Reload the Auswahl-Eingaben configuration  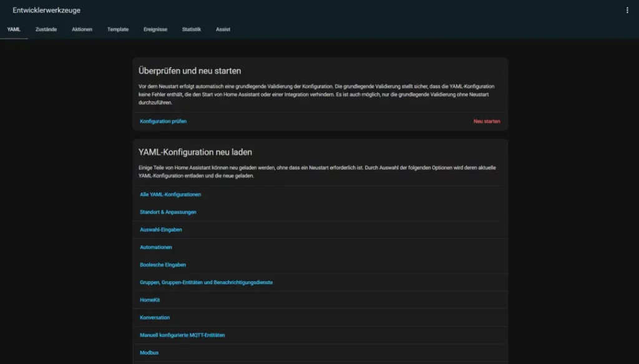160,229
